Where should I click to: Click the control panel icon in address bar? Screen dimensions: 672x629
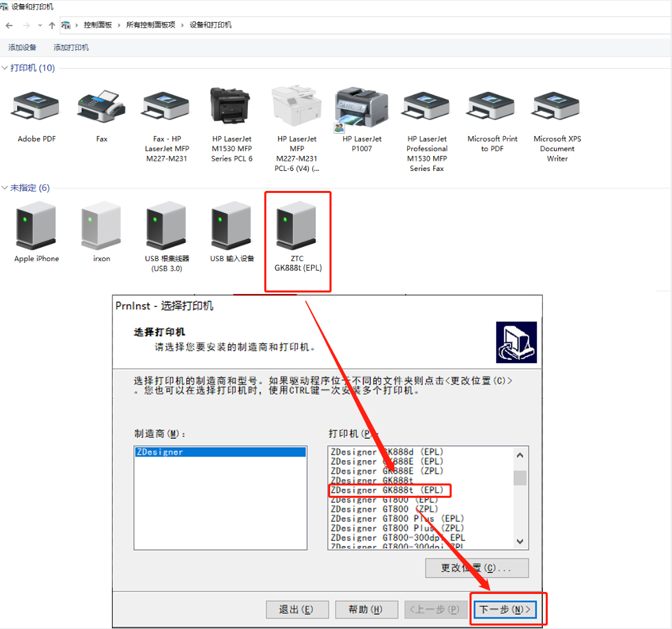tap(66, 25)
